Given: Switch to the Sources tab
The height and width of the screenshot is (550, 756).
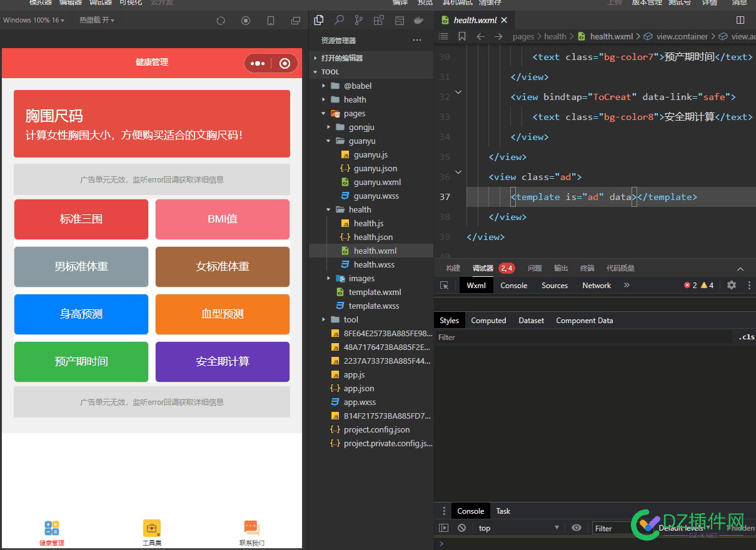Looking at the screenshot, I should pyautogui.click(x=555, y=285).
